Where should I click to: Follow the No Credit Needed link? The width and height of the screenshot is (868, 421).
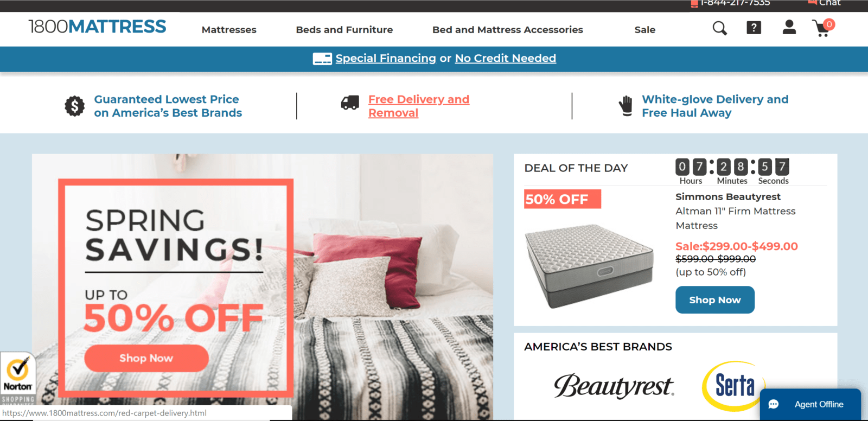(506, 58)
